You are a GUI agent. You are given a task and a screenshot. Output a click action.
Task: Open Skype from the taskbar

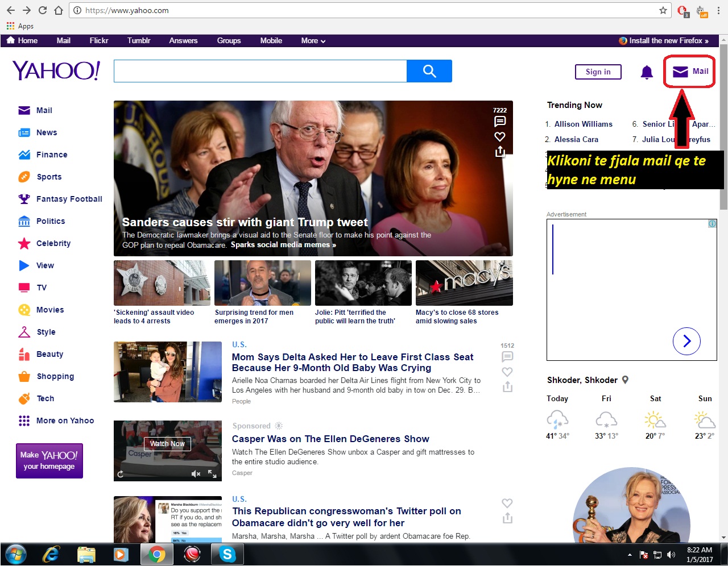(x=227, y=554)
